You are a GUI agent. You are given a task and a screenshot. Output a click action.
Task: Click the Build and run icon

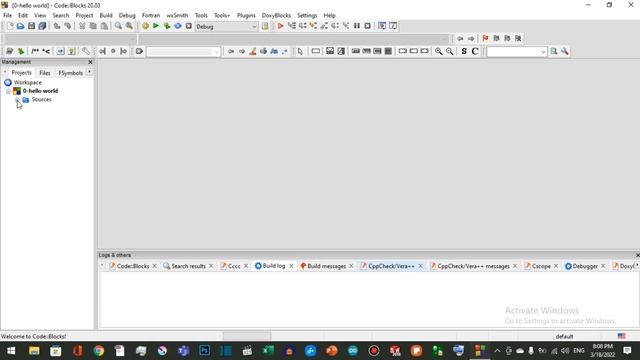[167, 26]
